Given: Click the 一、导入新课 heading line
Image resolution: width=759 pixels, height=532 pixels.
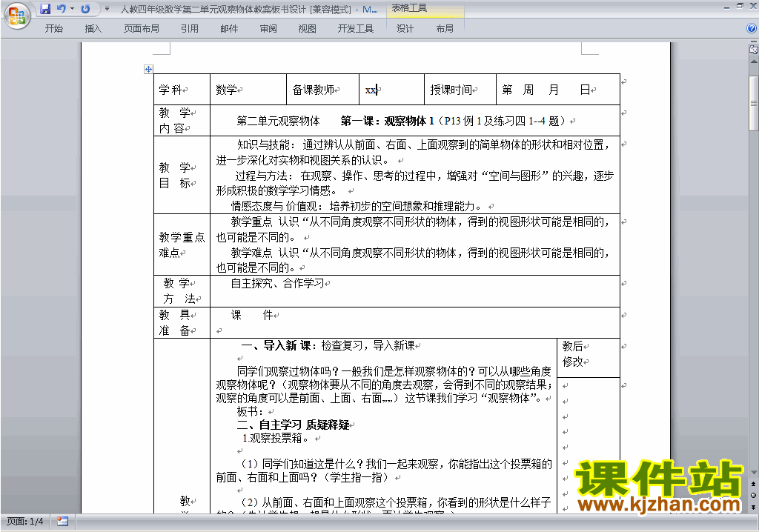Looking at the screenshot, I should (x=328, y=345).
